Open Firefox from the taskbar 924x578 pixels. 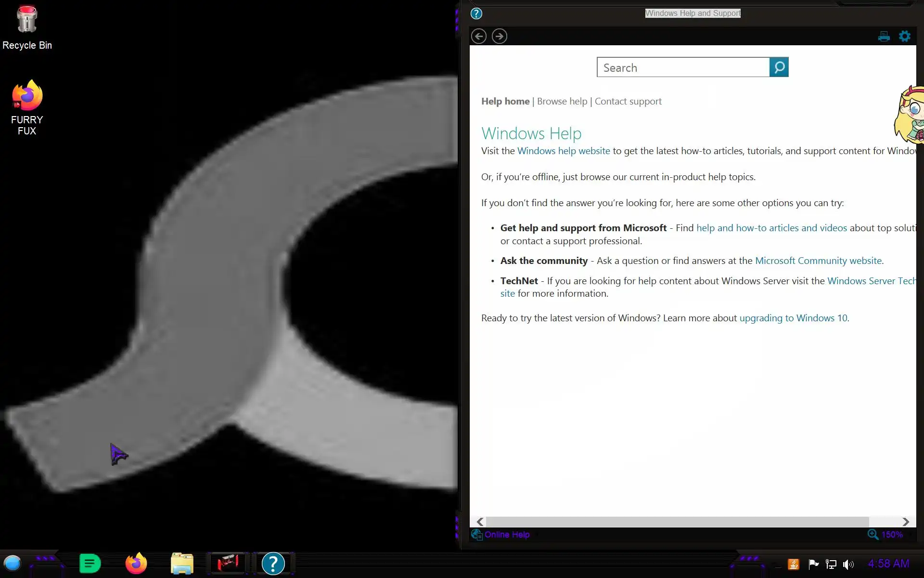[x=136, y=563]
